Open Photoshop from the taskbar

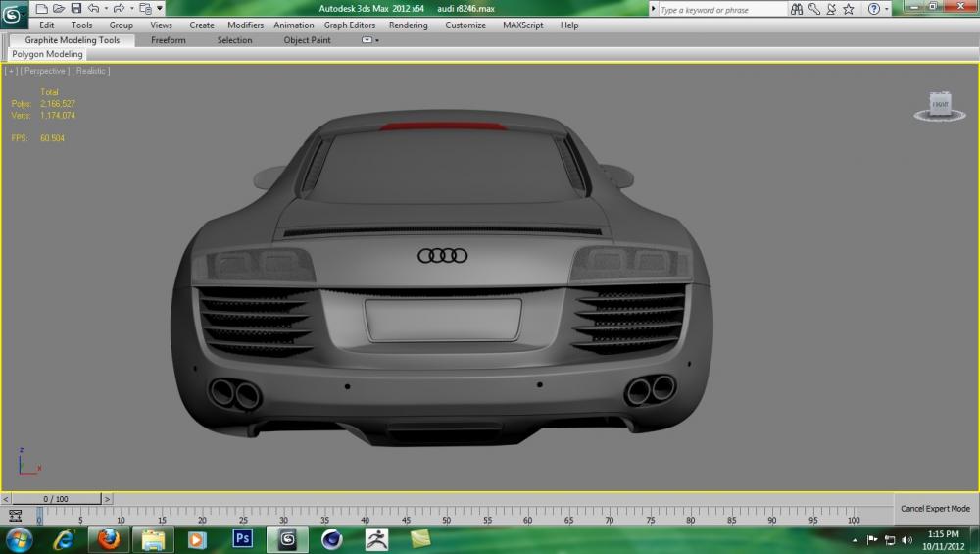[x=242, y=539]
